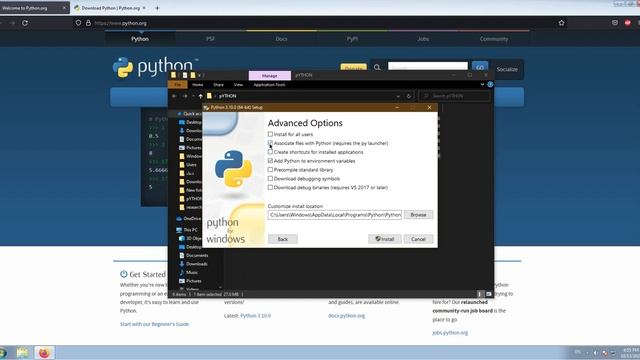
Task: Open the Application Tools tab in Explorer
Action: [269, 84]
